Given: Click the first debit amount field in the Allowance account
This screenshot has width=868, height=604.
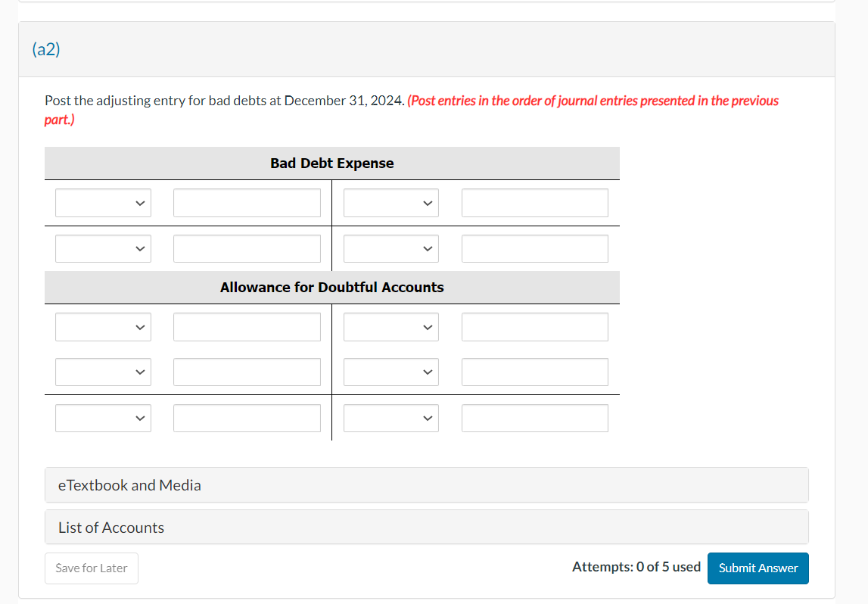Looking at the screenshot, I should pyautogui.click(x=247, y=326).
